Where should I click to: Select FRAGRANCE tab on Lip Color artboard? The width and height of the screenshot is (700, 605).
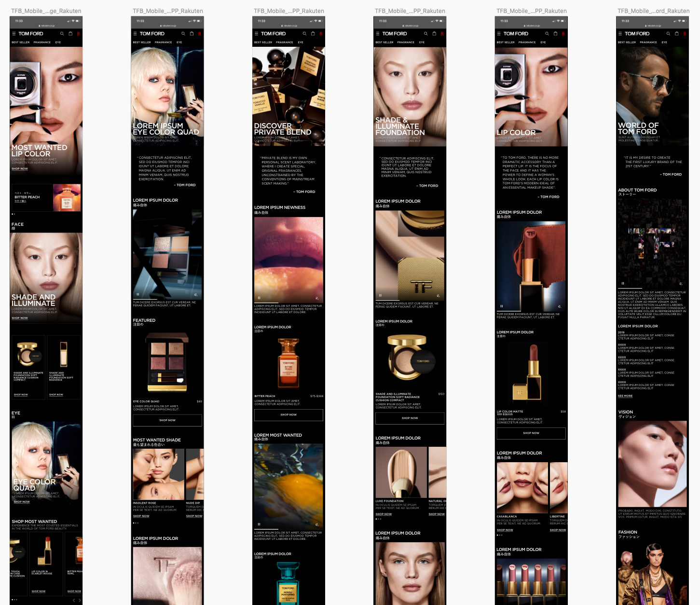[527, 42]
